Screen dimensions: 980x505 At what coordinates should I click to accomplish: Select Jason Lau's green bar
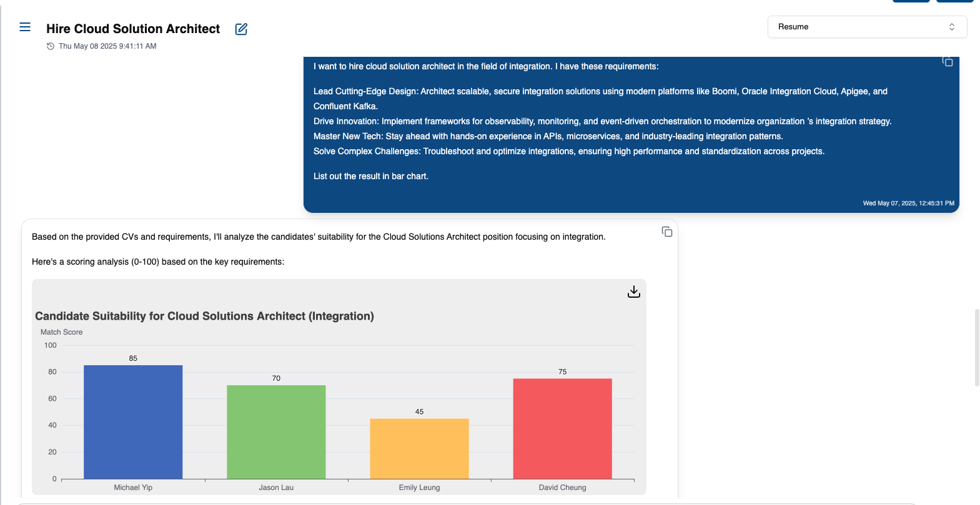click(276, 432)
